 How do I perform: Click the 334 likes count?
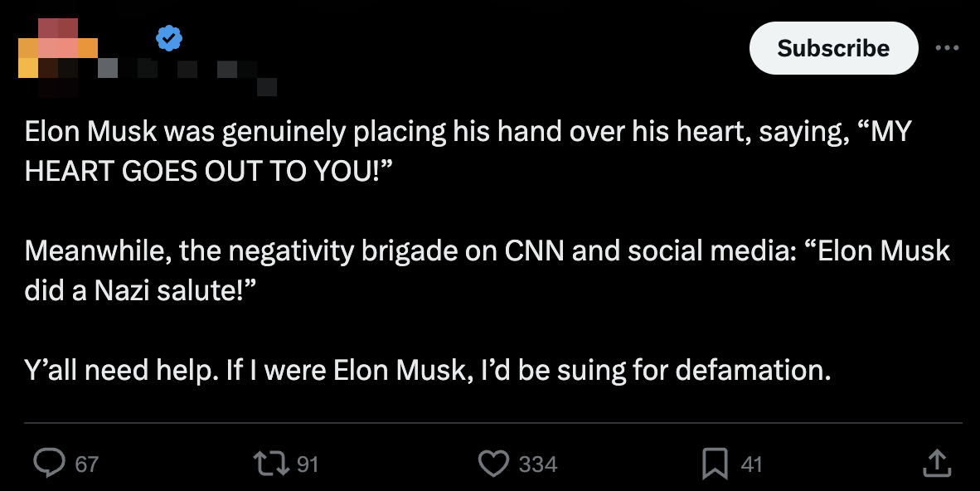[537, 464]
